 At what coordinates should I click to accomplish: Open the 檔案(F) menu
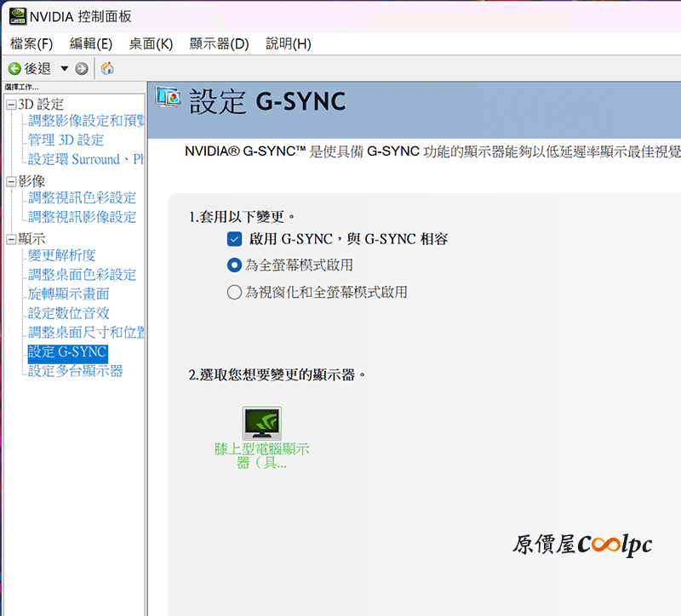click(x=31, y=44)
